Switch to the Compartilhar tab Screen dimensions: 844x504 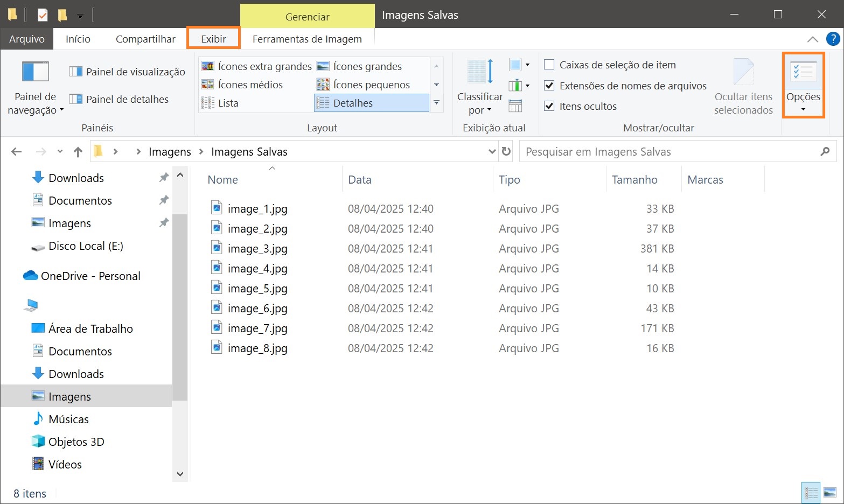point(145,39)
